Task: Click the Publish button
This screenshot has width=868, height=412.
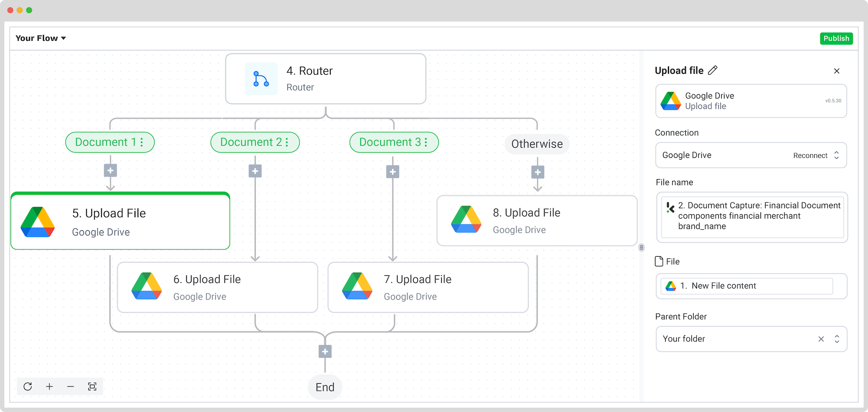Action: (x=836, y=39)
